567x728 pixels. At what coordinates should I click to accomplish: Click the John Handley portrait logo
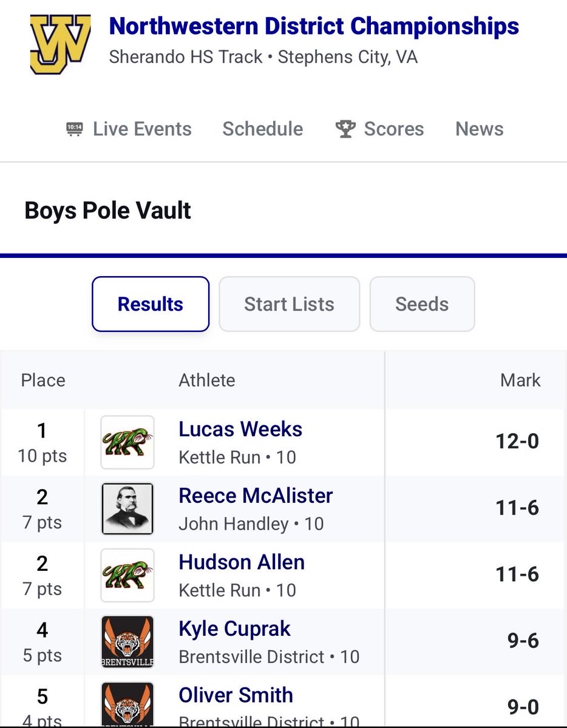click(x=127, y=509)
